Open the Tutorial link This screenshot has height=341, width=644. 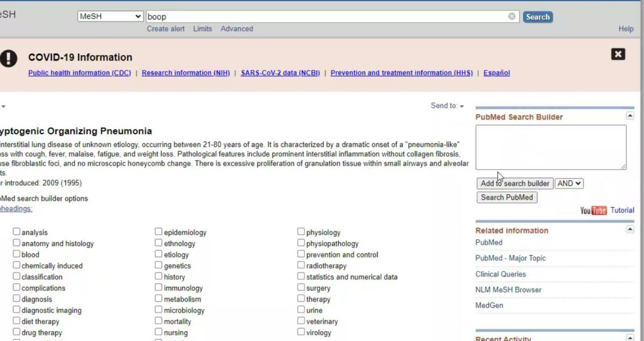(x=622, y=210)
